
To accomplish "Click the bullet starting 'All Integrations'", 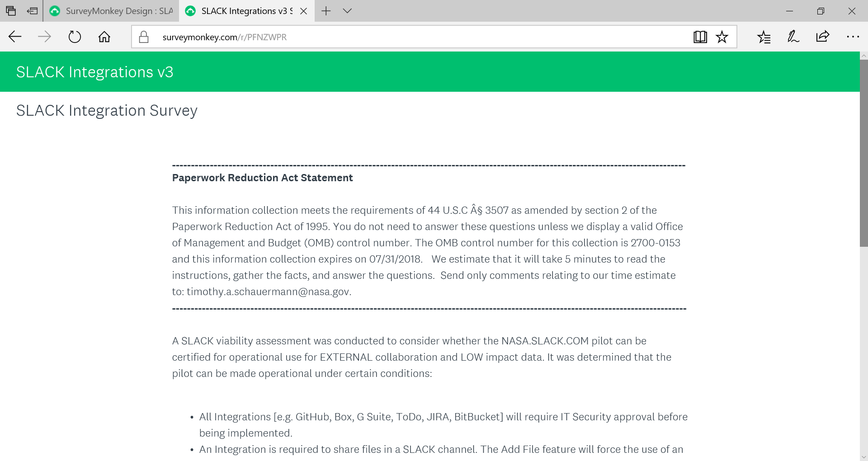I will pos(443,425).
